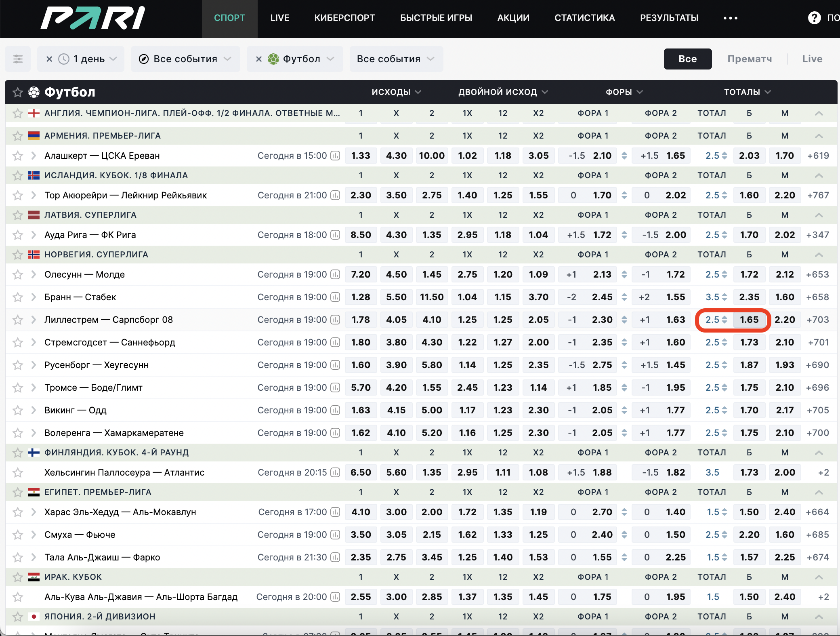Image resolution: width=840 pixels, height=636 pixels.
Task: Open ФОРЫ column market dropdown
Action: pos(624,92)
